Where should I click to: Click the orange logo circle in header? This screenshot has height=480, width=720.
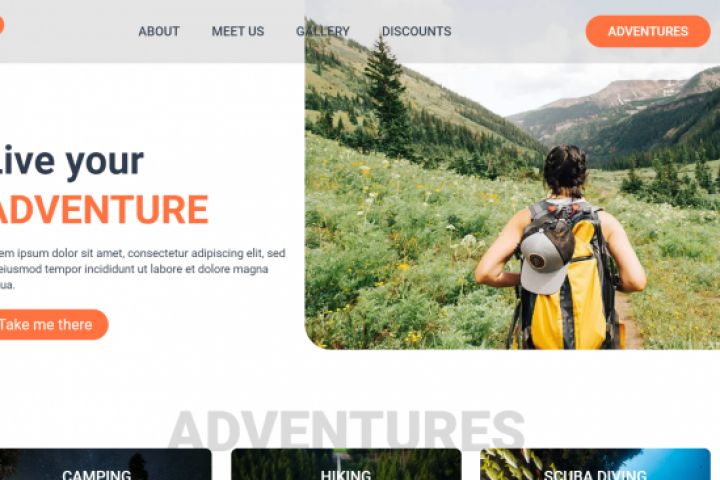pyautogui.click(x=1, y=25)
